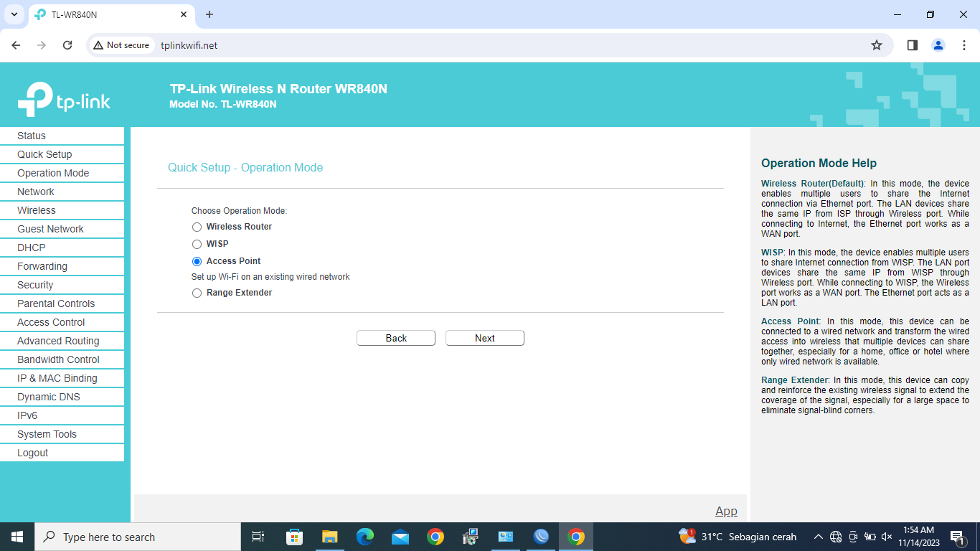Open the blue round taskbar app
The width and height of the screenshot is (980, 551).
tap(541, 537)
